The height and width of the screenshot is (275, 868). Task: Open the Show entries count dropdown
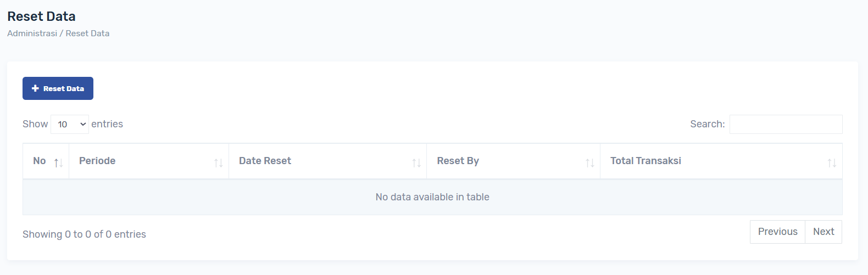tap(70, 125)
